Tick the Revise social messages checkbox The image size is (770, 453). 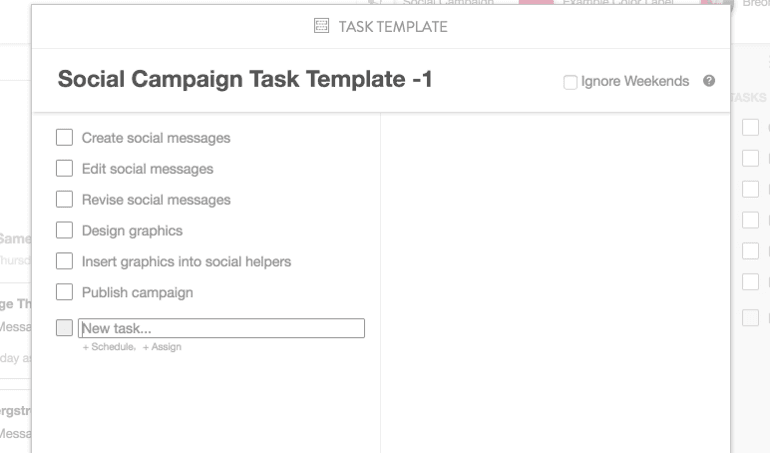(x=65, y=200)
